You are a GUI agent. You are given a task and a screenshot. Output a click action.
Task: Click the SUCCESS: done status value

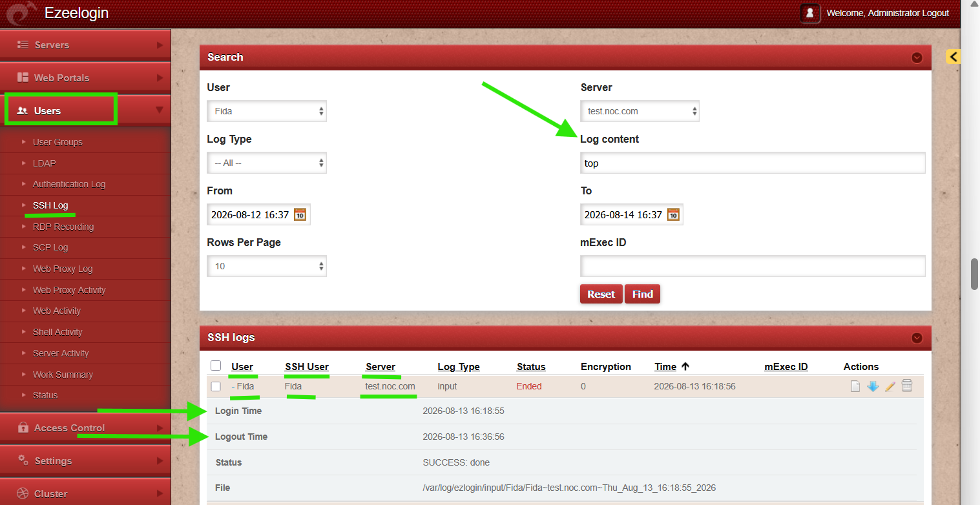[x=456, y=462]
